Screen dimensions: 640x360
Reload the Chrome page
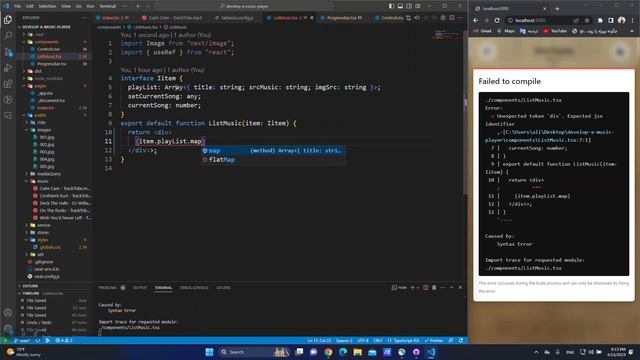(497, 20)
